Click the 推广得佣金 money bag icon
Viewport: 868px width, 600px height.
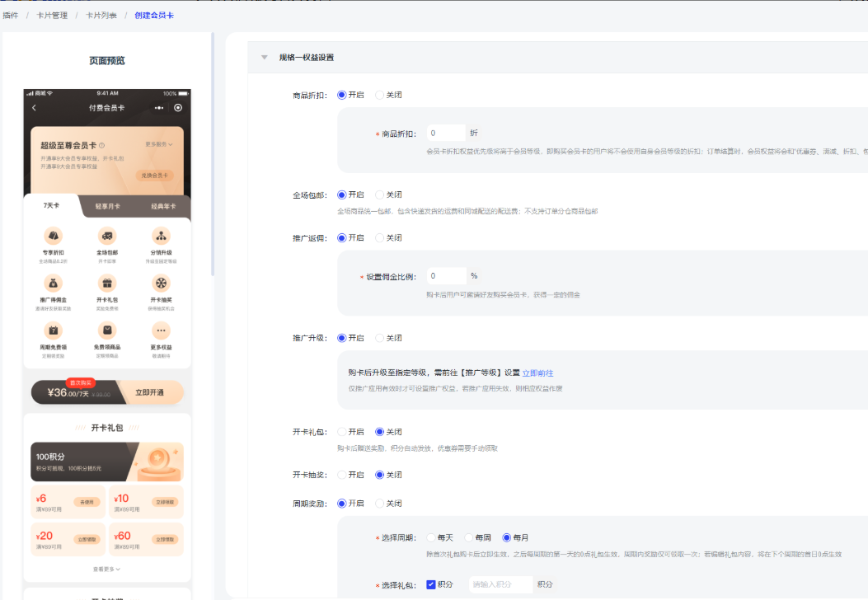(54, 284)
